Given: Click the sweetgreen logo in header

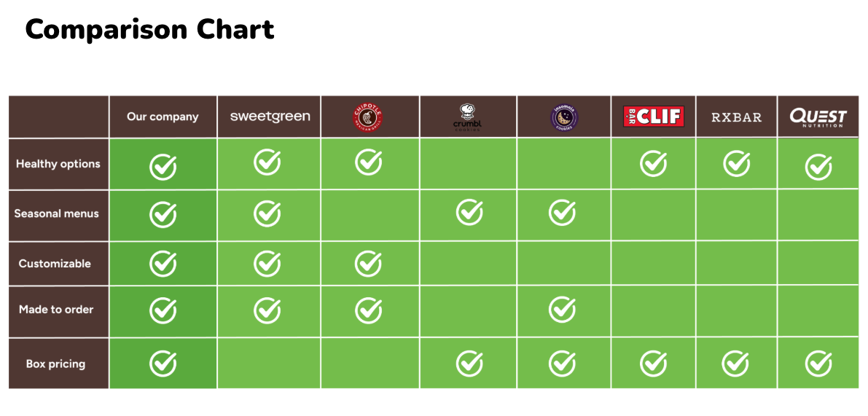Looking at the screenshot, I should click(270, 117).
